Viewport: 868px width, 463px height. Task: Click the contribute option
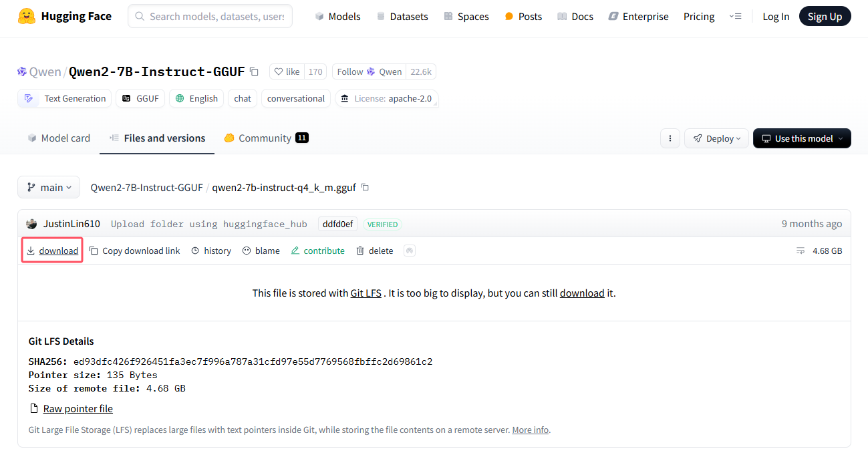(x=317, y=251)
